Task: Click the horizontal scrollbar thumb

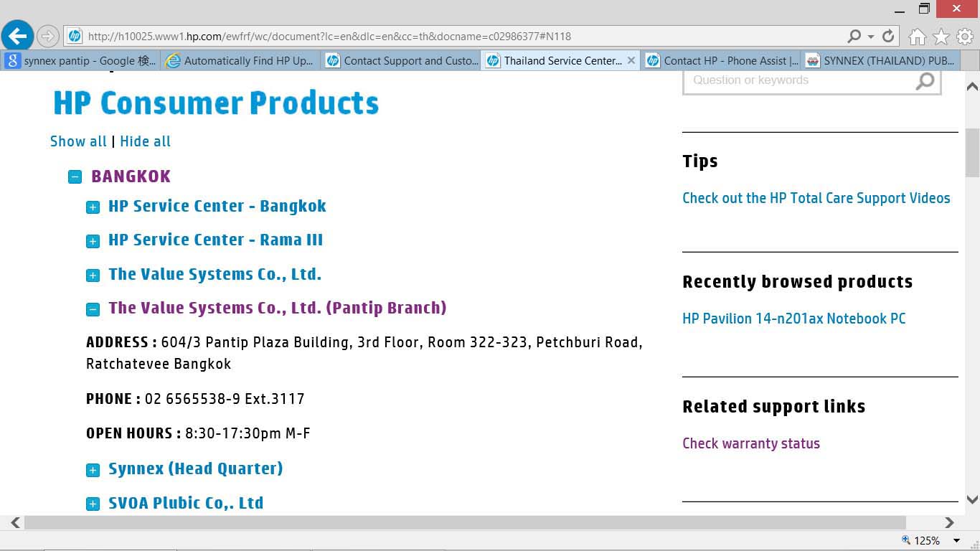Action: coord(465,522)
